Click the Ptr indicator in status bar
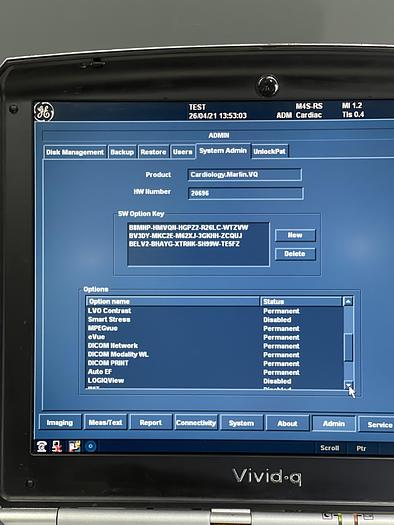The width and height of the screenshot is (394, 525). (361, 448)
